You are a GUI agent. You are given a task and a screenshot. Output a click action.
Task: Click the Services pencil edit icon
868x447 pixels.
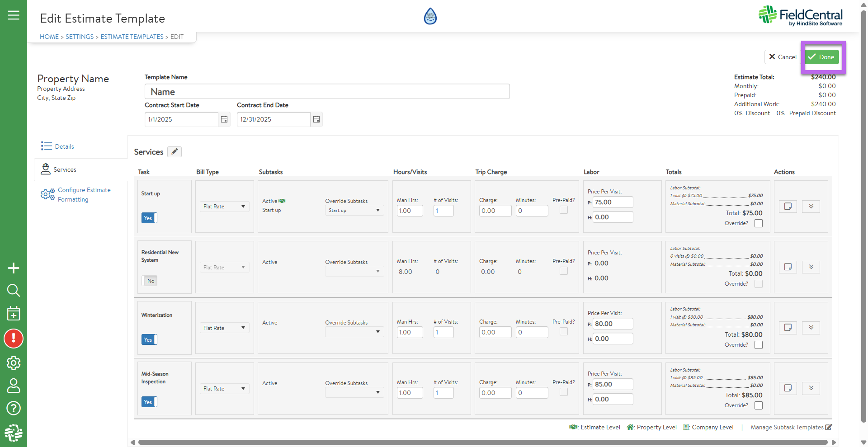pos(175,152)
